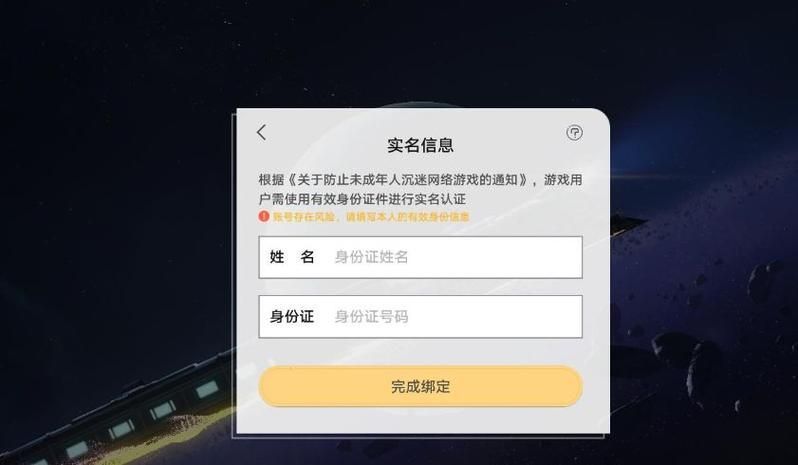Click the red exclamation warning icon
Screen dimensions: 798x465
[264, 216]
